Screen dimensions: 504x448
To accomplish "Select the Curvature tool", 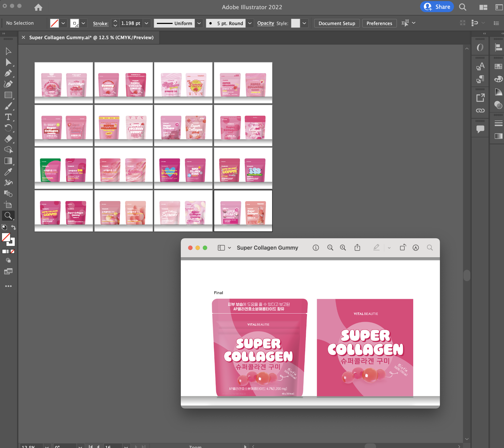I will (8, 84).
